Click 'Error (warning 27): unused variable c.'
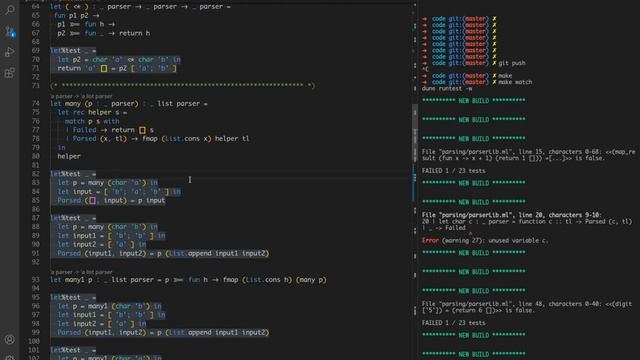640x360 pixels. [x=485, y=240]
